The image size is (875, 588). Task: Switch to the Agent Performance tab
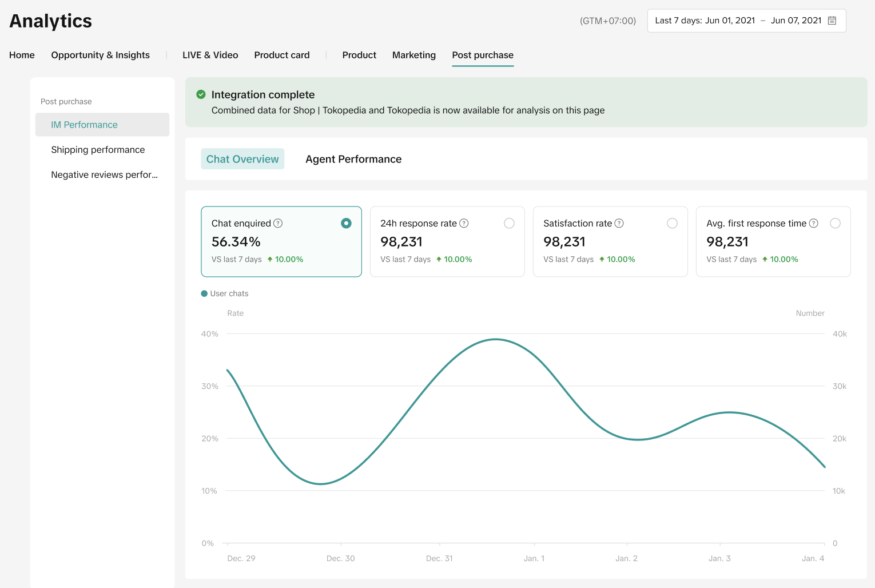pyautogui.click(x=353, y=159)
